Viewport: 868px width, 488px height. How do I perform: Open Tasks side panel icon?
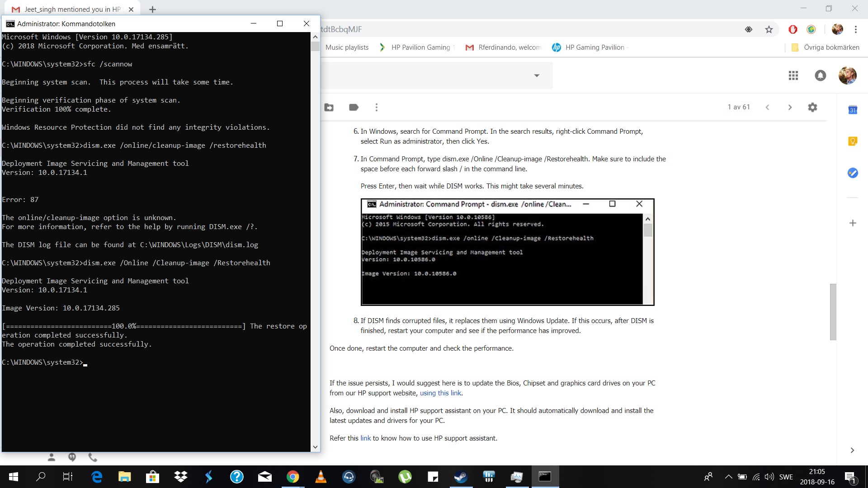(x=853, y=173)
